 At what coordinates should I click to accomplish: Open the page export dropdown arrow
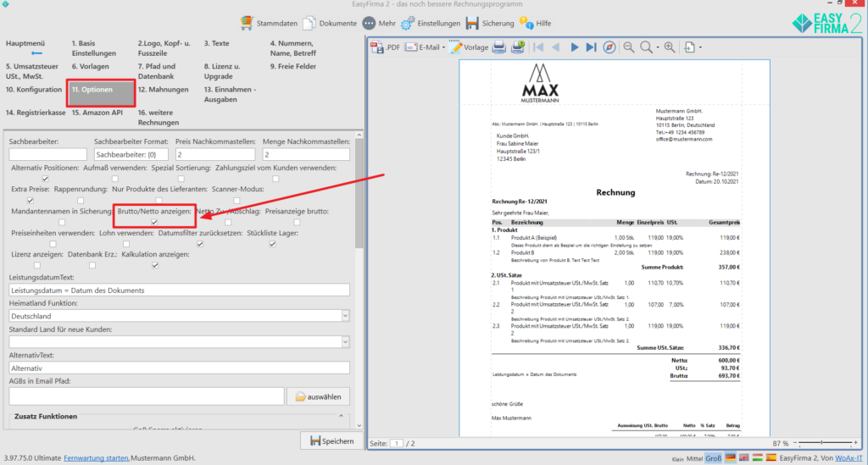pyautogui.click(x=700, y=47)
